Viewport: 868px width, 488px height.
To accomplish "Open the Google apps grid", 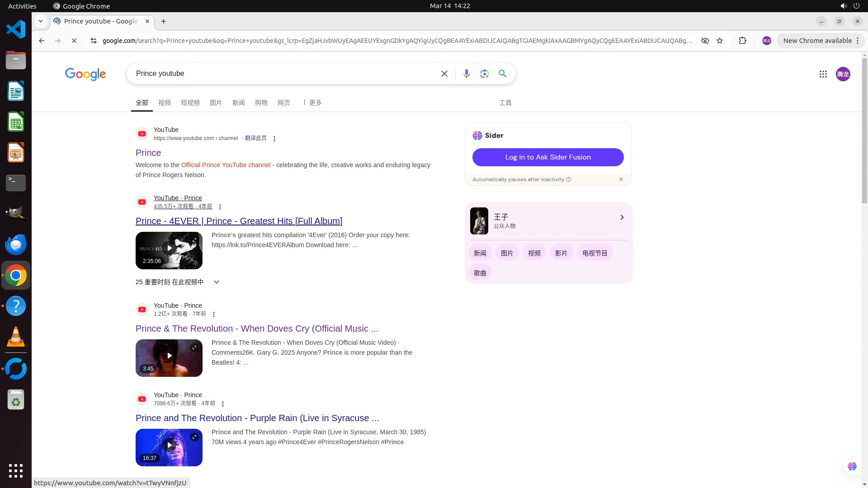I will pyautogui.click(x=823, y=74).
